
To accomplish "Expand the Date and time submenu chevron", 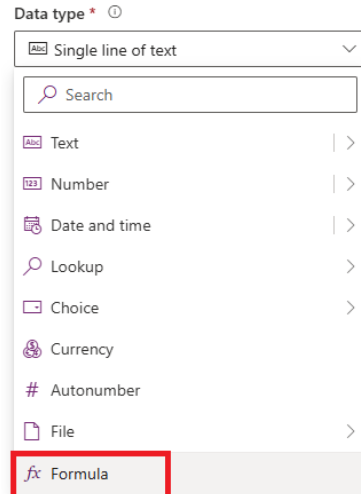I will (350, 225).
